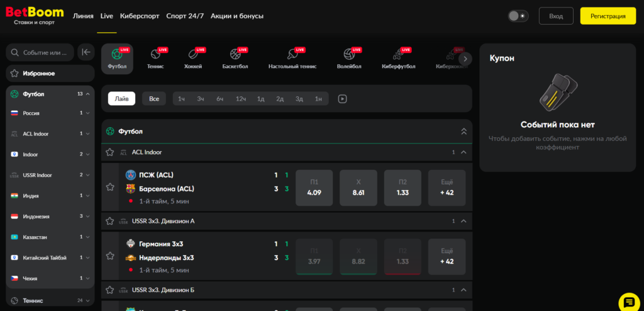The height and width of the screenshot is (311, 644).
Task: Click the Германия 3x3 team logo
Action: point(131,244)
